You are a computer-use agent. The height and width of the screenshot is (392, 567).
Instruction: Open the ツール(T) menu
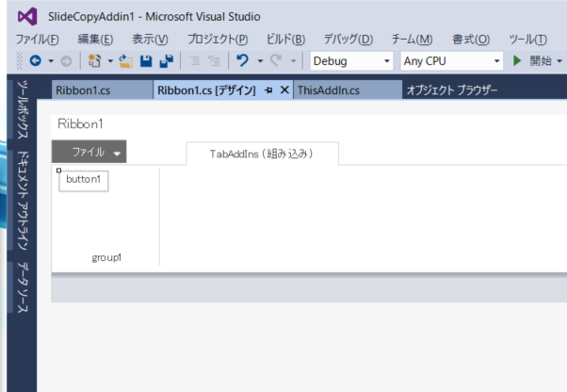[x=528, y=39]
